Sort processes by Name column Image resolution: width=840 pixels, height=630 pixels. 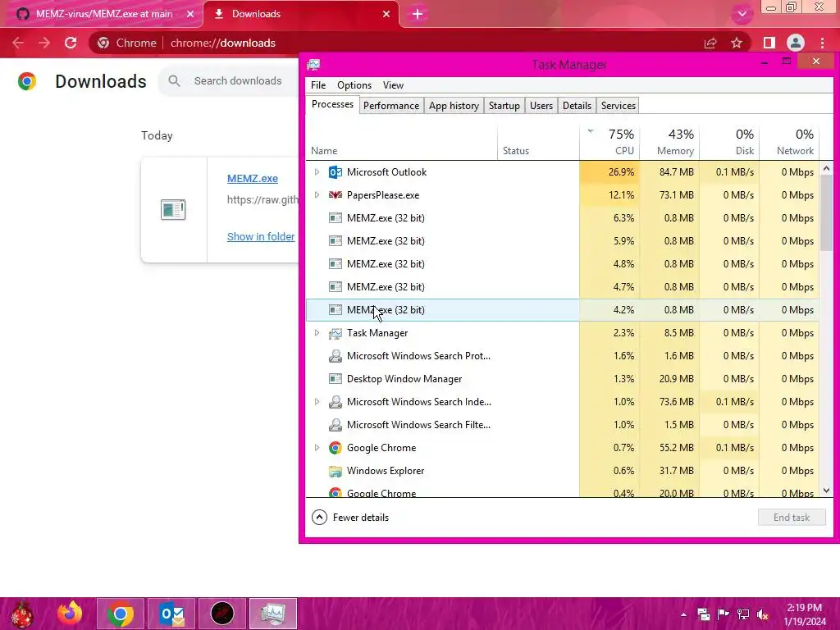402,142
